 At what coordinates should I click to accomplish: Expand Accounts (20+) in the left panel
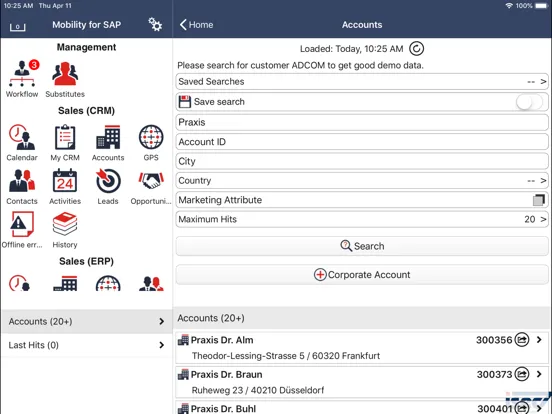click(87, 321)
